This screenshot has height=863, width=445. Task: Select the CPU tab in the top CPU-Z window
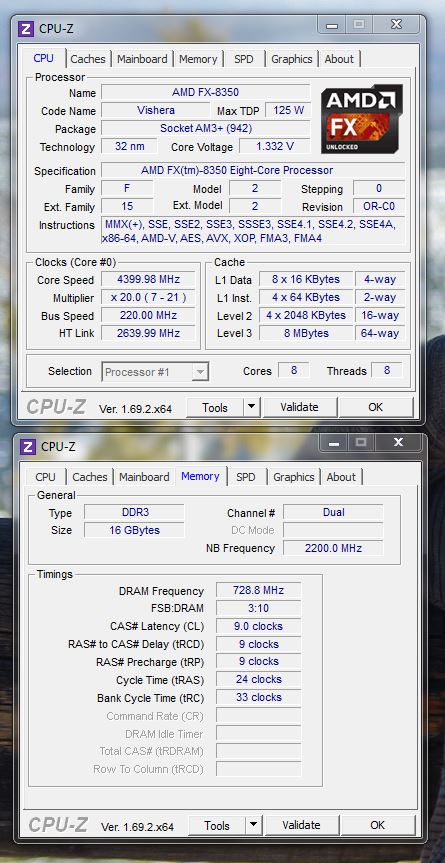click(x=43, y=58)
